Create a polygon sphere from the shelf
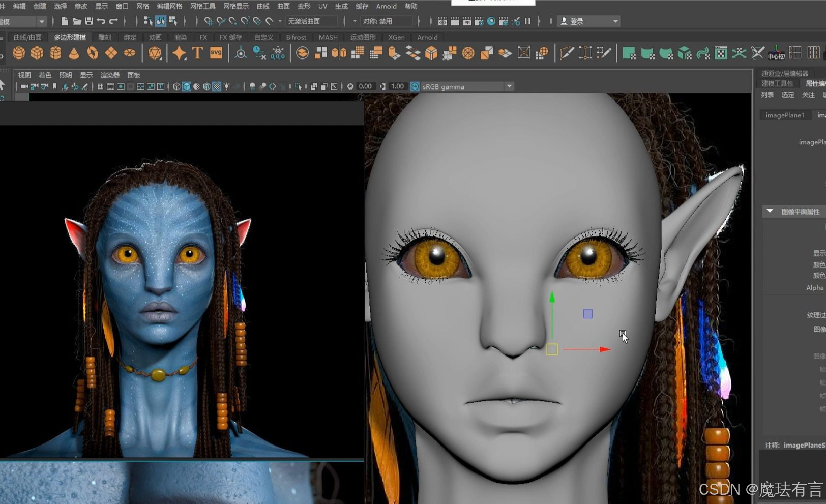Viewport: 826px width, 504px height. click(19, 53)
